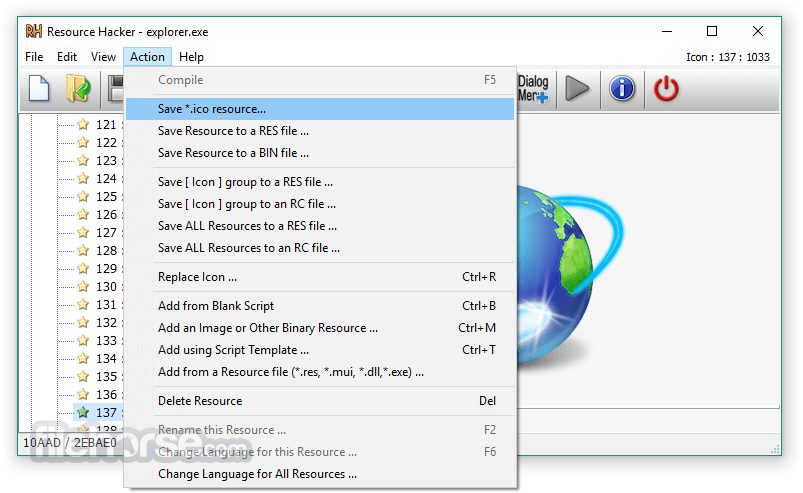The width and height of the screenshot is (803, 493).
Task: Open the Dialog Menu editor toolbar icon
Action: coord(533,89)
